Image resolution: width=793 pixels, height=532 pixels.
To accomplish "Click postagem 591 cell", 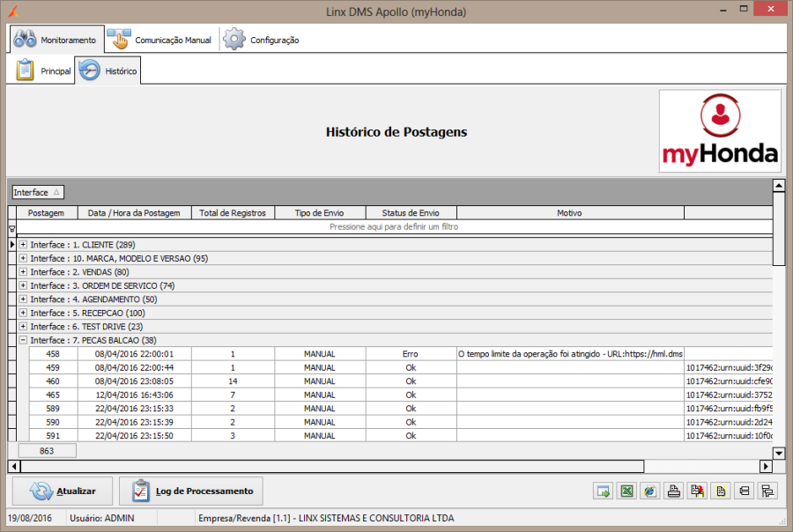I will point(53,435).
